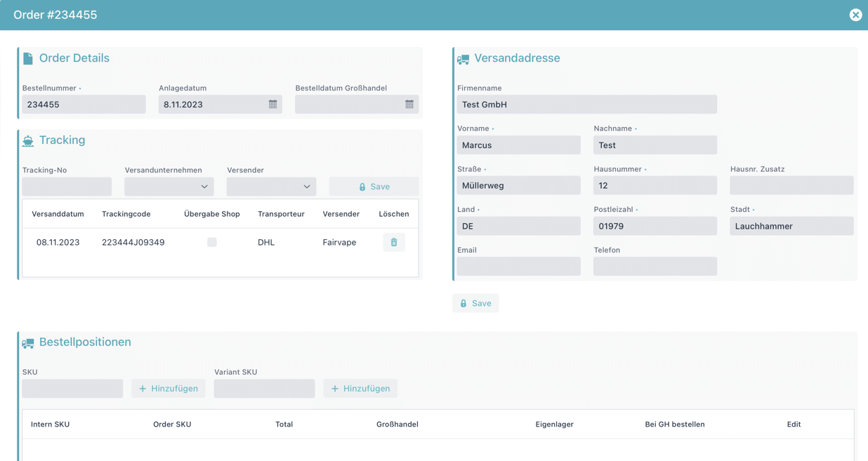Screen dimensions: 868x461
Task: Save the Versandadresse form
Action: click(475, 303)
